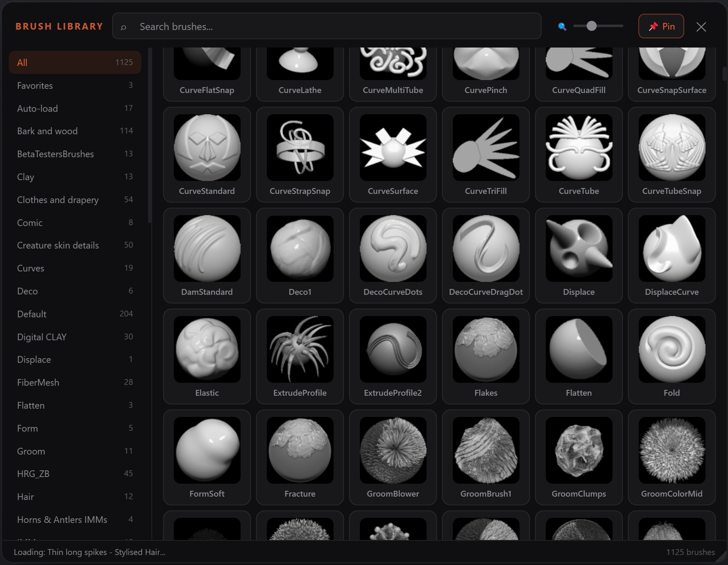Choose the Flatten brush icon
This screenshot has width=728, height=565.
[579, 350]
